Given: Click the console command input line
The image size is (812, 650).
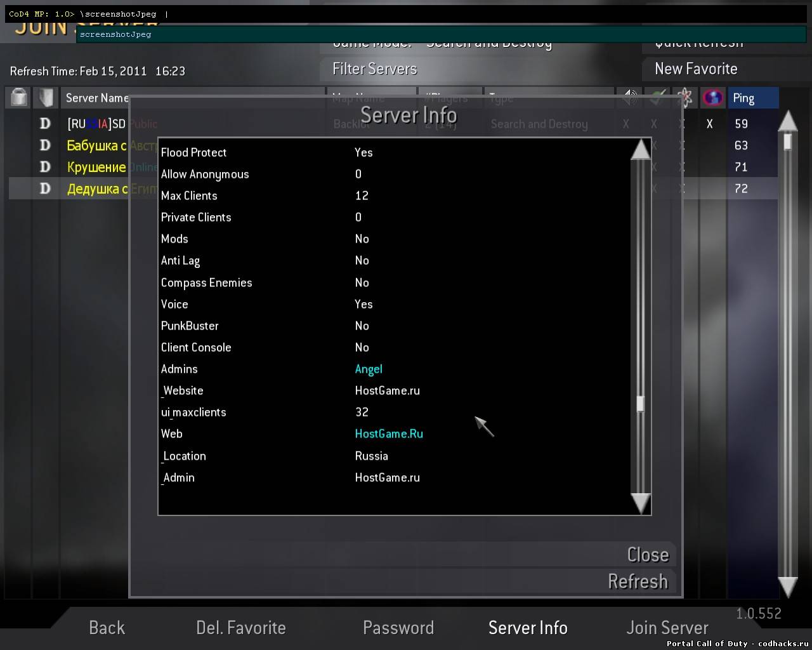Looking at the screenshot, I should [x=406, y=14].
